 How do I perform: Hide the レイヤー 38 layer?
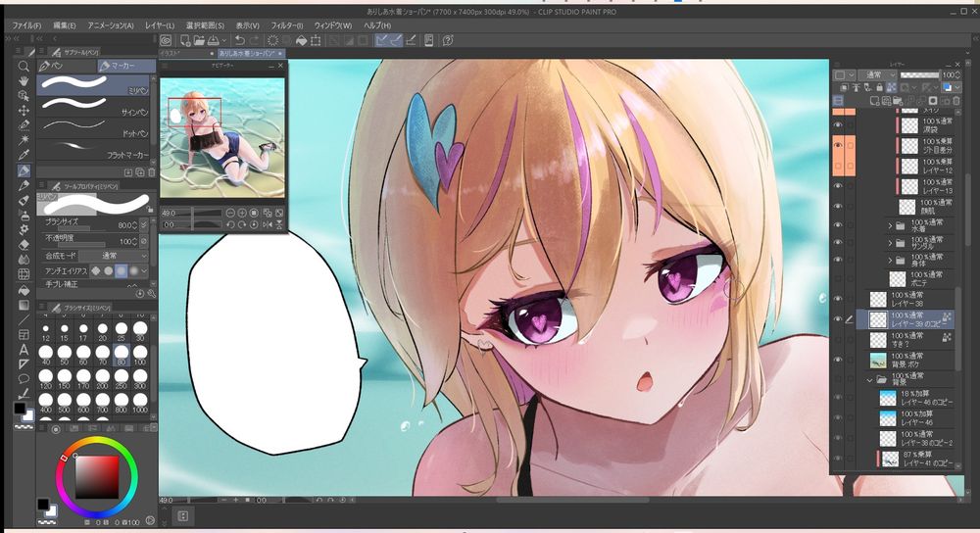[x=838, y=299]
